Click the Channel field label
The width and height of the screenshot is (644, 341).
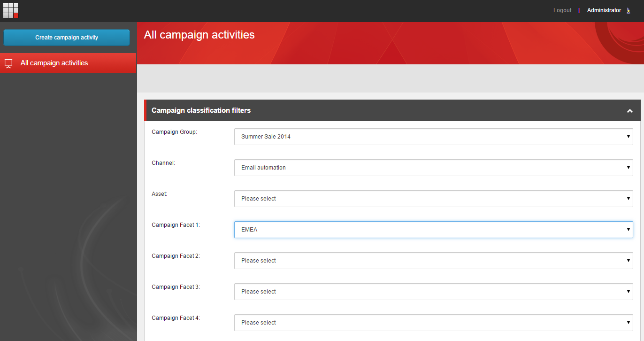(163, 163)
